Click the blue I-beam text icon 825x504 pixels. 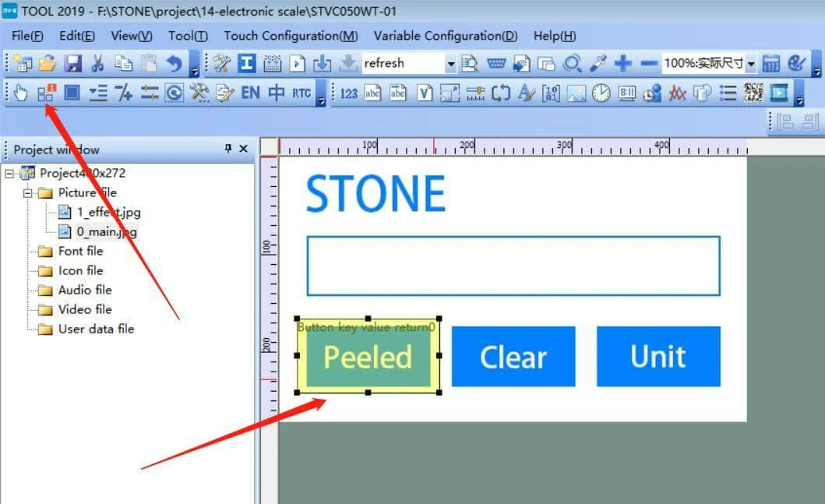[x=246, y=64]
